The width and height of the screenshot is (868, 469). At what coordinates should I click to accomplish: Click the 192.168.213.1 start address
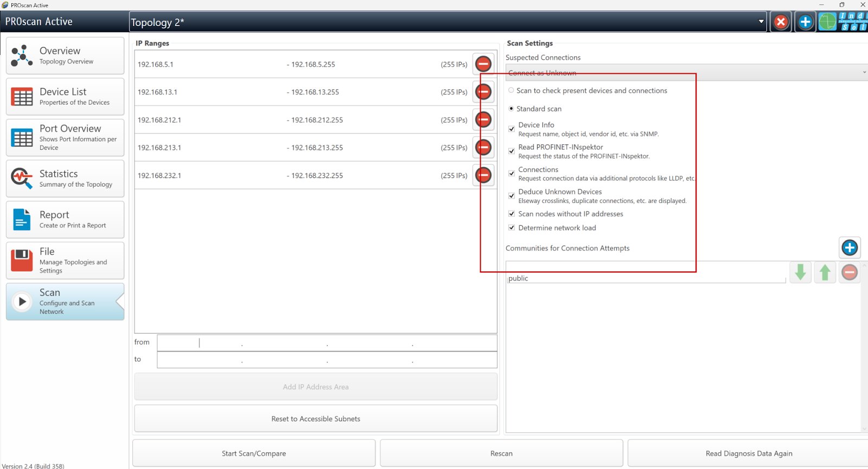click(159, 147)
